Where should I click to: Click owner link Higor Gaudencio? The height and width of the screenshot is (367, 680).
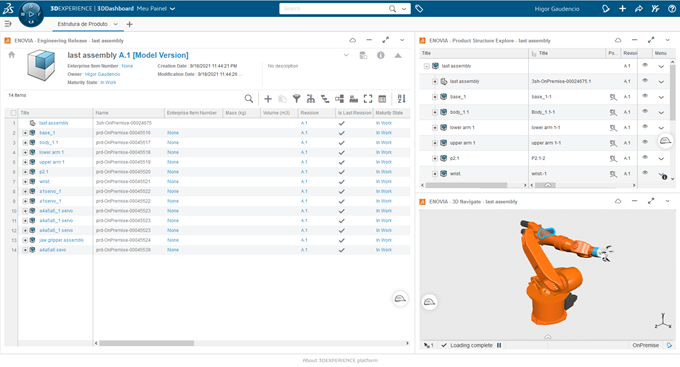(x=102, y=74)
